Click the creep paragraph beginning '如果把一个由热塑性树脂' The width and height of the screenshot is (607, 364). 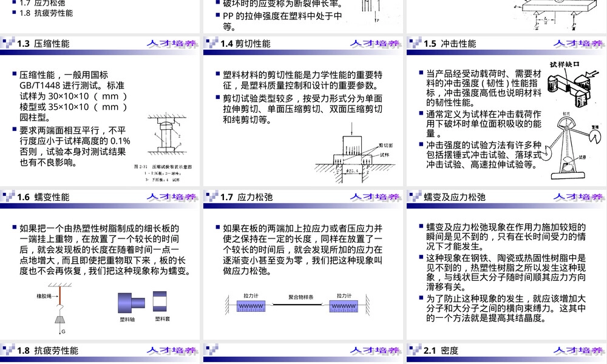(x=104, y=249)
